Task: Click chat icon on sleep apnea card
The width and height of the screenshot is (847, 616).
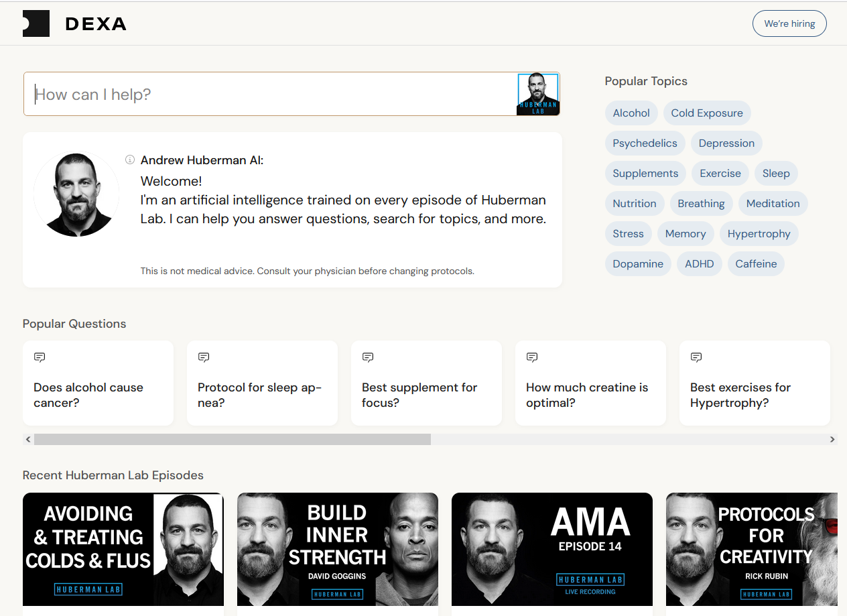Action: tap(204, 357)
